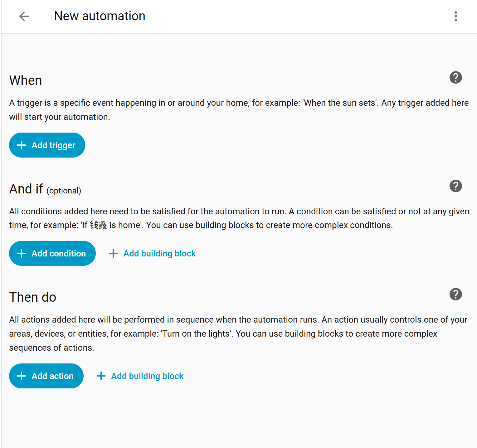
Task: Click the Add action button
Action: pos(46,376)
